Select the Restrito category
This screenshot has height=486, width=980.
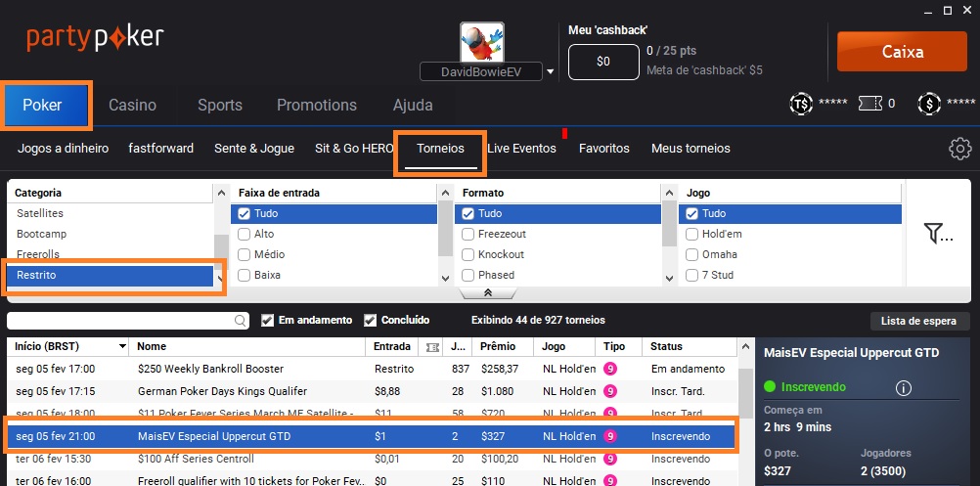110,275
